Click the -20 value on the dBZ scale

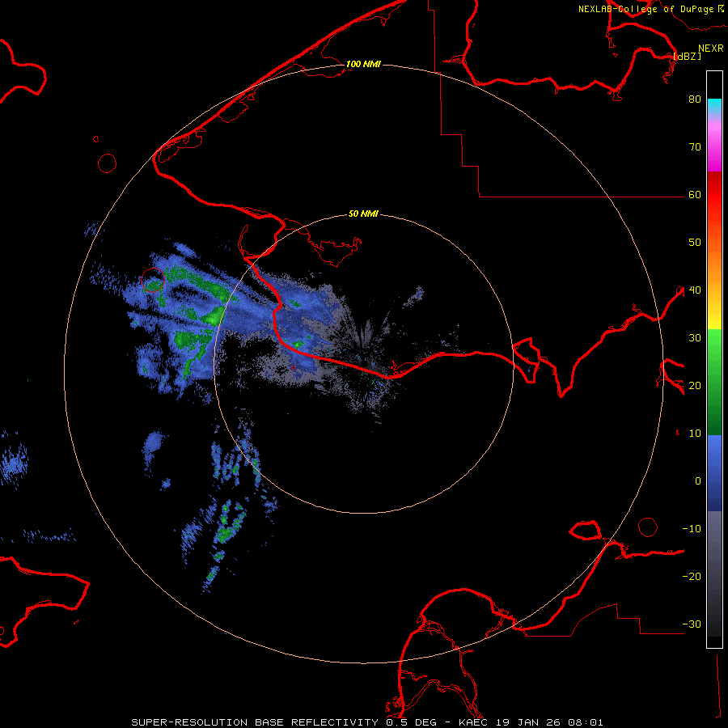click(x=692, y=576)
